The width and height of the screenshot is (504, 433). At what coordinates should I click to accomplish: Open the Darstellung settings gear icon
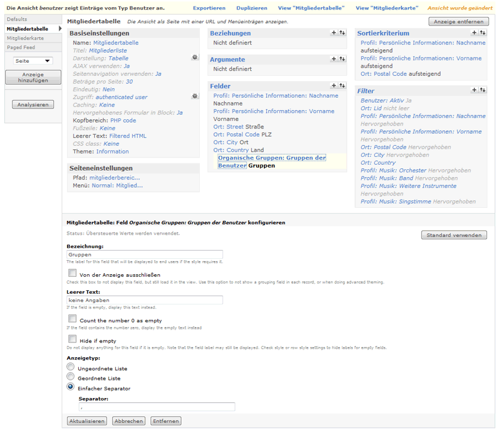(194, 57)
